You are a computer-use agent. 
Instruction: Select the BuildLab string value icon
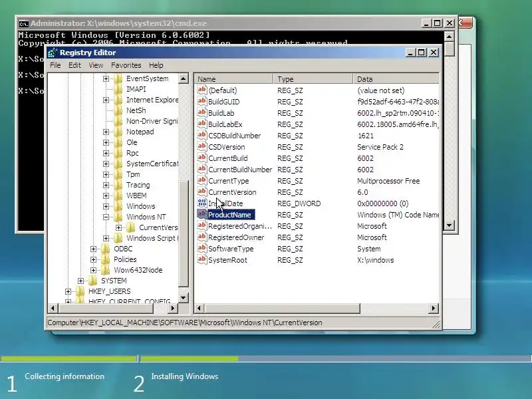click(x=202, y=112)
